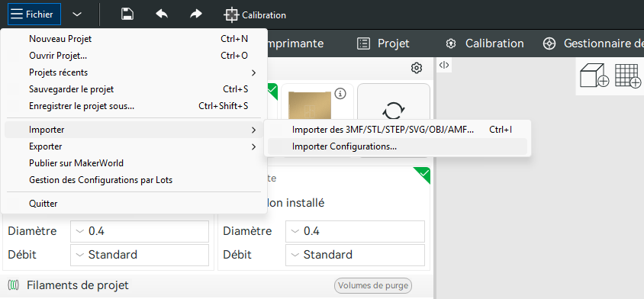Choose Ouvrir Projet... from menu

(134, 56)
